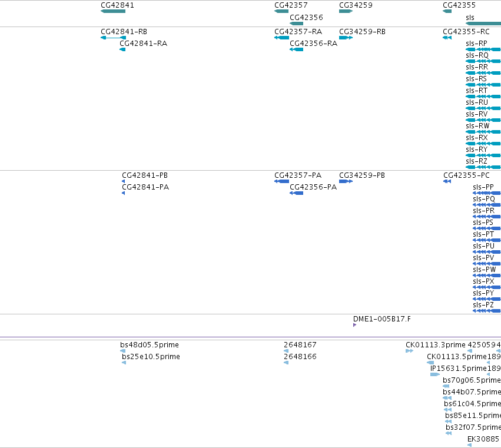501x448 pixels.
Task: Open the 2648166 EST label
Action: click(x=300, y=357)
